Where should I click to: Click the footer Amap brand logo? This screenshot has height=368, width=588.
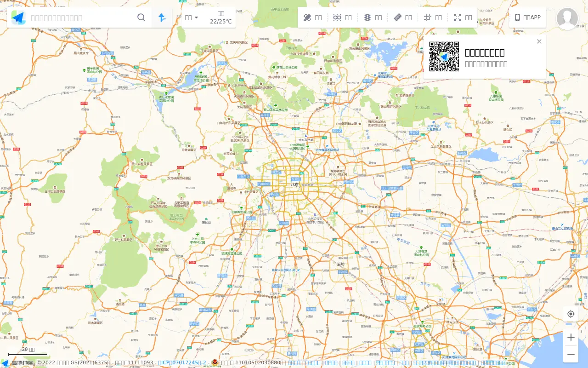pyautogui.click(x=17, y=363)
